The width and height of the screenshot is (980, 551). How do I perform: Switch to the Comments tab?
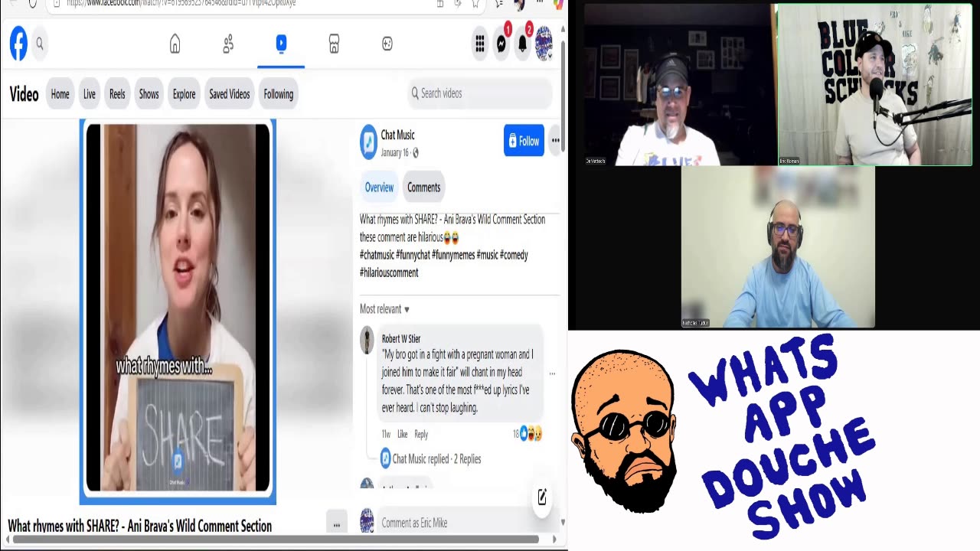pos(423,187)
